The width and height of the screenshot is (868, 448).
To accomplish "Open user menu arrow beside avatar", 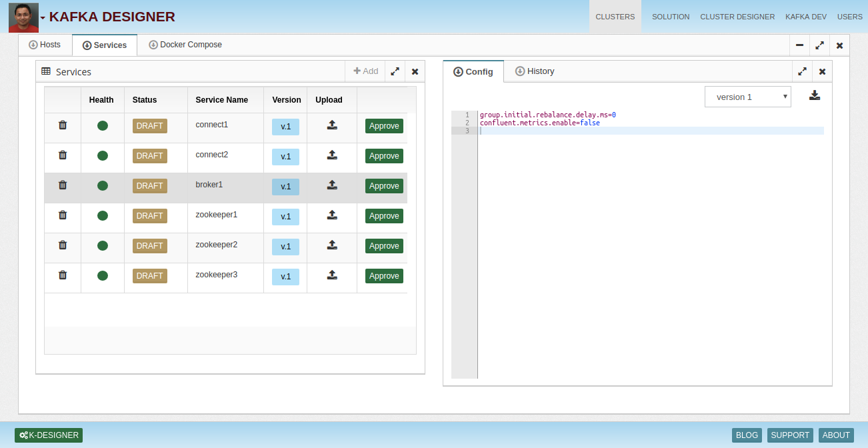I will click(43, 18).
